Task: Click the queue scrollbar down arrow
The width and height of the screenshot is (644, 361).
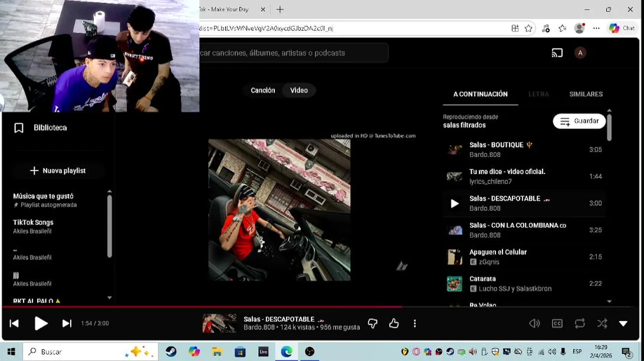Action: (x=609, y=301)
